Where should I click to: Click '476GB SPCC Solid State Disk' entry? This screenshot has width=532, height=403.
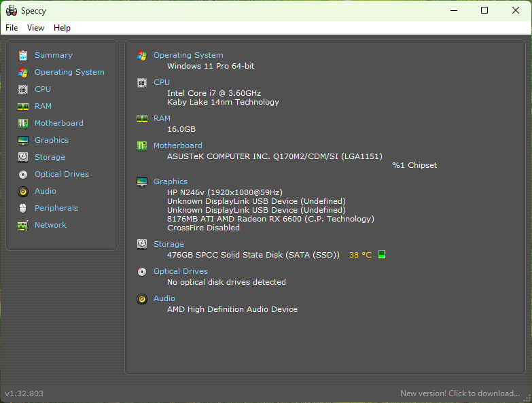click(253, 255)
